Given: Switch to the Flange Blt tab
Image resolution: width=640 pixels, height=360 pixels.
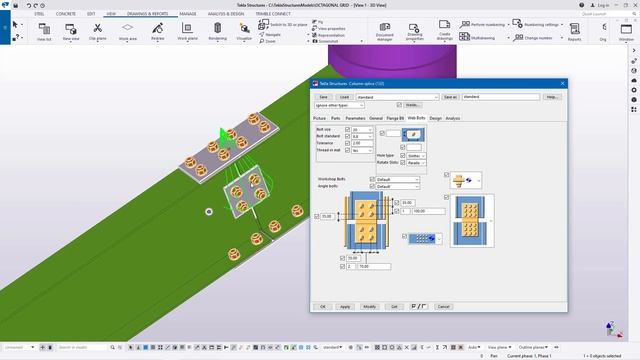Looking at the screenshot, I should (x=395, y=118).
